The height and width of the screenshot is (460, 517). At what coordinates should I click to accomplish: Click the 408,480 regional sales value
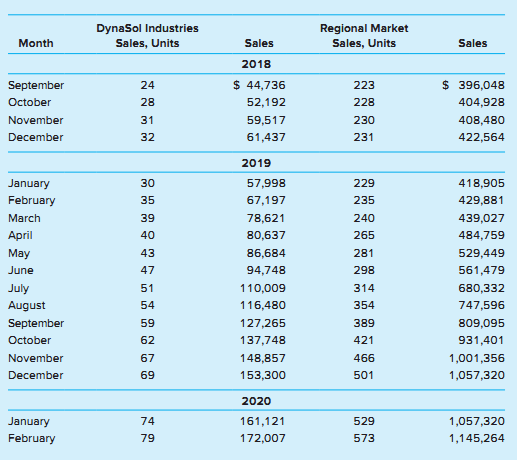pyautogui.click(x=481, y=120)
